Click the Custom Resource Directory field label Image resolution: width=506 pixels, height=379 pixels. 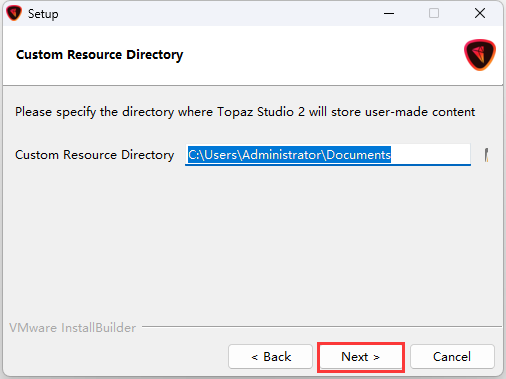95,155
